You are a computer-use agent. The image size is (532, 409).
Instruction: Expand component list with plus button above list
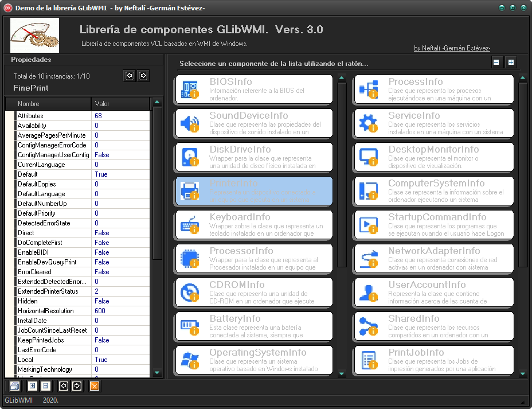click(511, 63)
